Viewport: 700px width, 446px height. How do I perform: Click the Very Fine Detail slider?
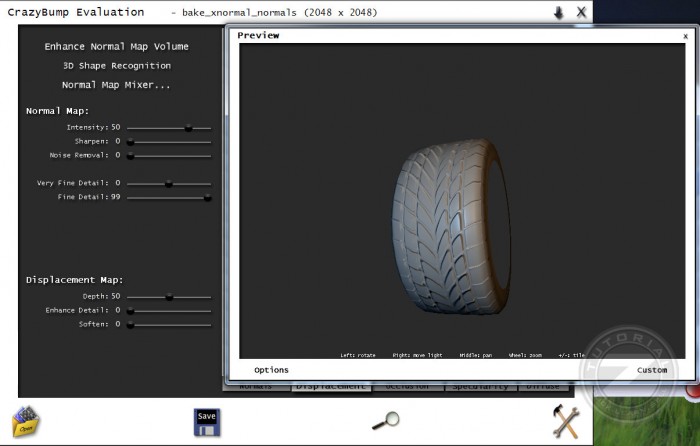pyautogui.click(x=168, y=184)
